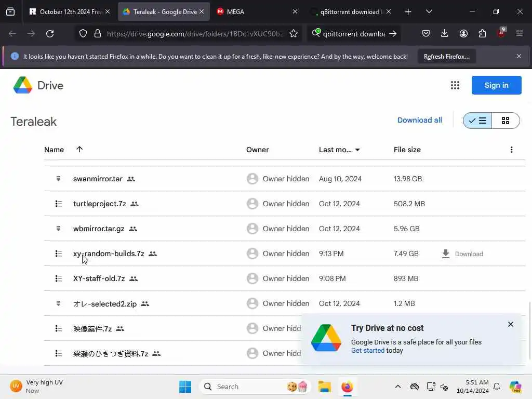Click the drive.google.com address bar

pyautogui.click(x=194, y=34)
